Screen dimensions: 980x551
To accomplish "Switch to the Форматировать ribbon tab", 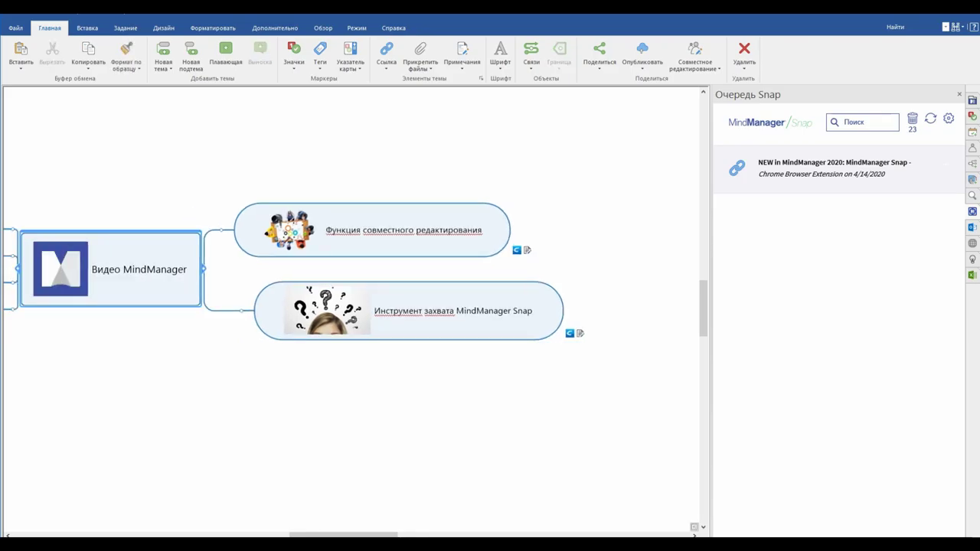I will coord(213,28).
